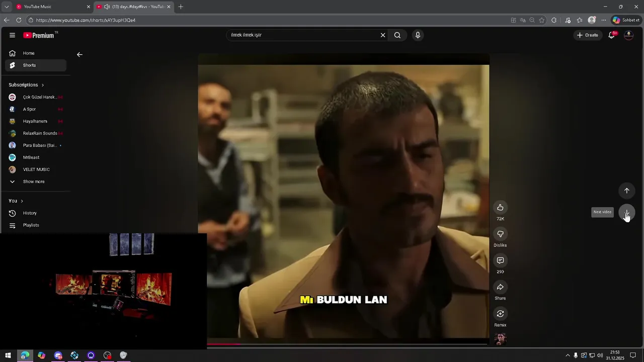Viewport: 644px width, 362px height.
Task: Start voice search with the microphone
Action: (418, 35)
